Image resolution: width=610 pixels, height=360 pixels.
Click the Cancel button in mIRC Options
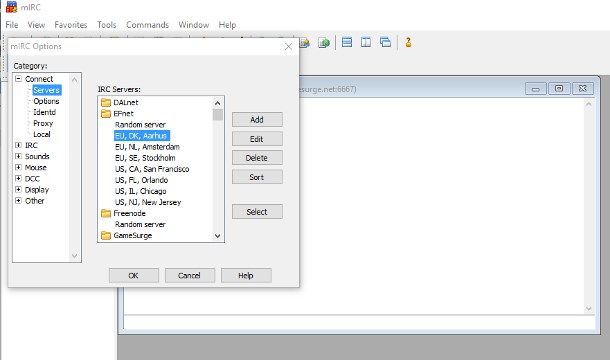(x=189, y=275)
